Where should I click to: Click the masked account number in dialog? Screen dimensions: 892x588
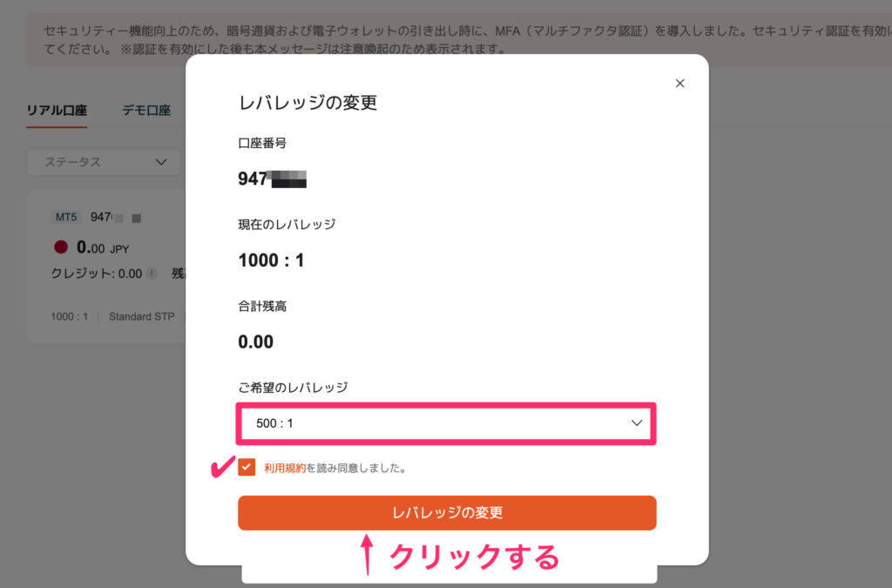coord(272,179)
